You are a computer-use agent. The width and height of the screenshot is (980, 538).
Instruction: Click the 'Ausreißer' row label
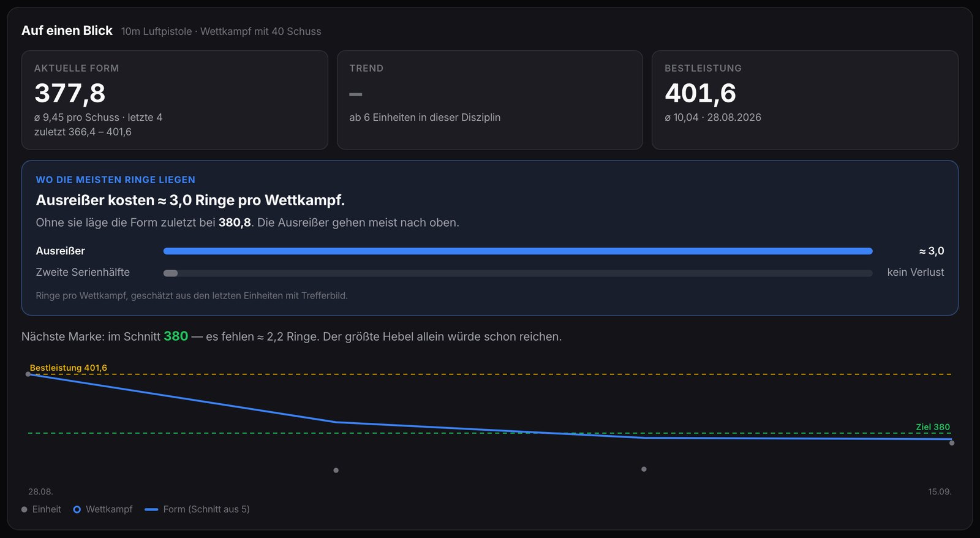[x=61, y=251]
